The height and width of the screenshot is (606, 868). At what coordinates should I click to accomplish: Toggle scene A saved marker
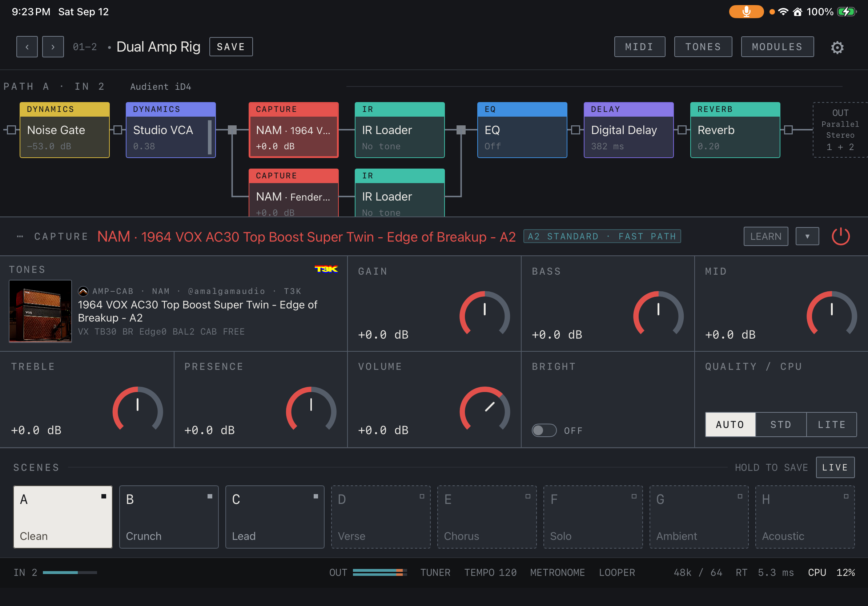pos(104,496)
